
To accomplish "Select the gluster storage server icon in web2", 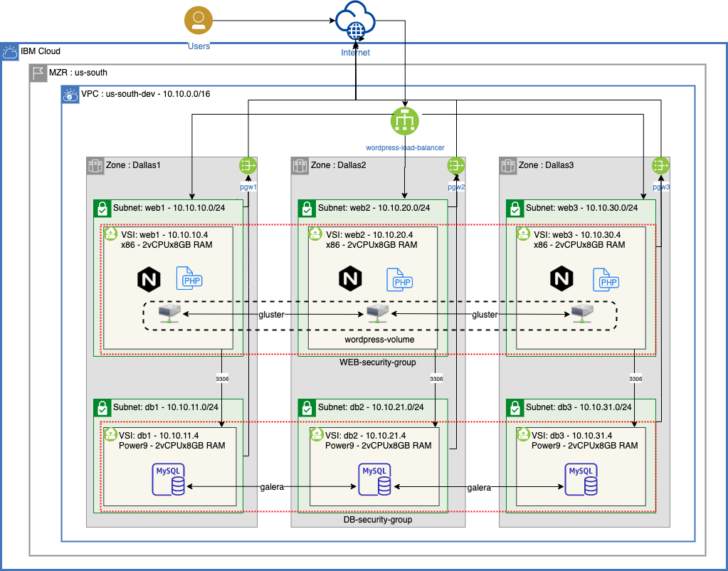I will pos(377,313).
